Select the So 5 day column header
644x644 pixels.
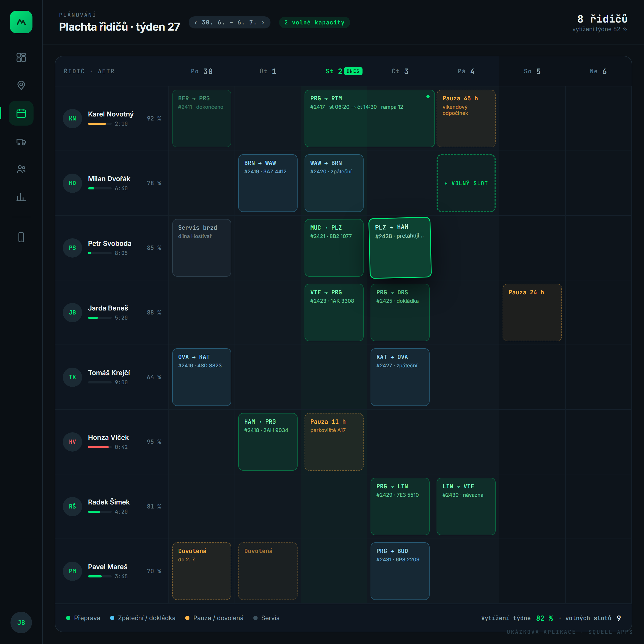click(x=532, y=71)
